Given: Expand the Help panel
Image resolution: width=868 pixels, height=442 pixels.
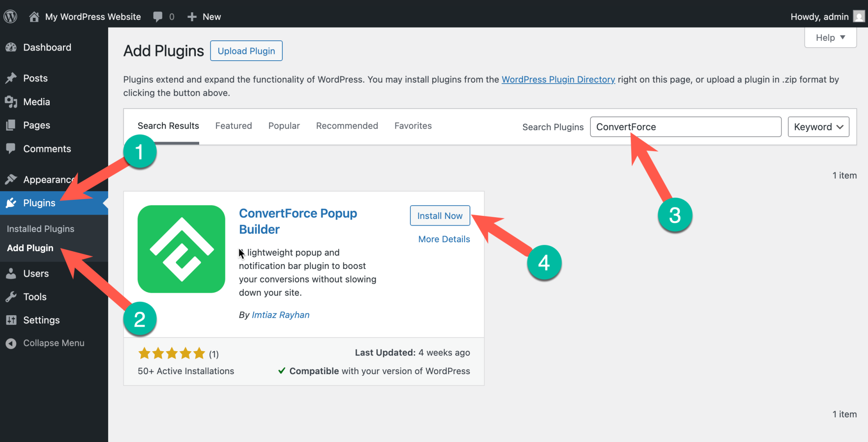Looking at the screenshot, I should pos(830,38).
